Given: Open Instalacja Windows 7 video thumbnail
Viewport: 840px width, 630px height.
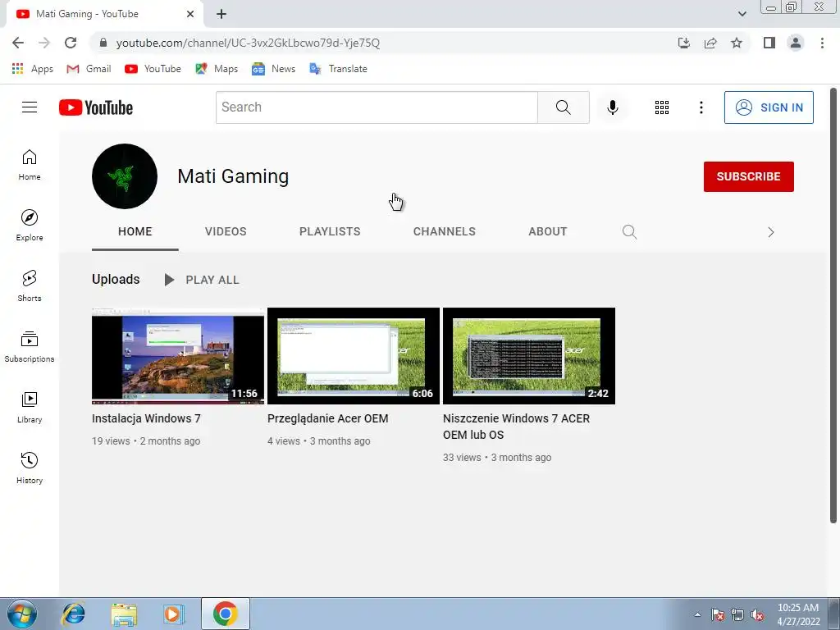Looking at the screenshot, I should pyautogui.click(x=178, y=356).
